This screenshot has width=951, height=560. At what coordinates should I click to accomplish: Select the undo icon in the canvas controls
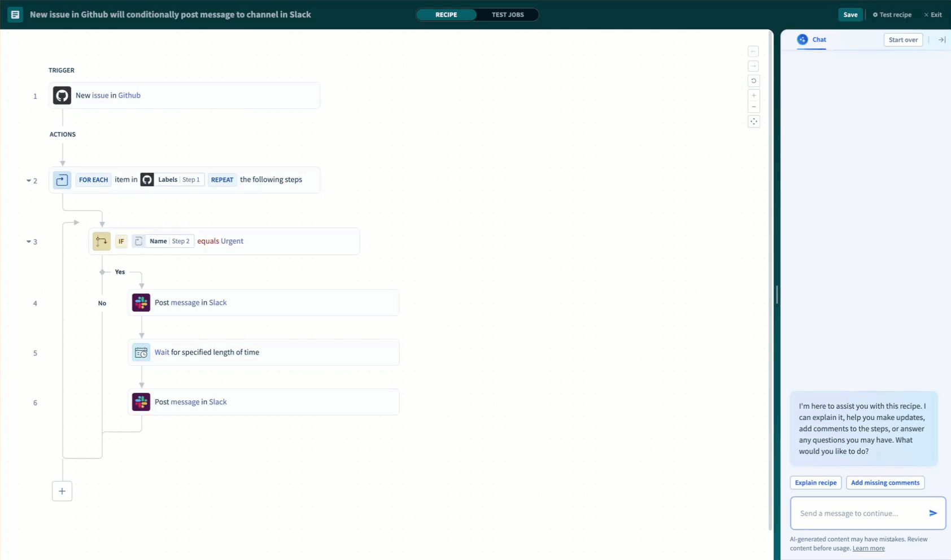tap(754, 81)
